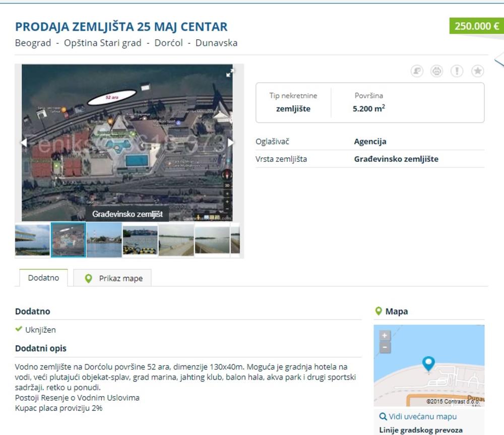Select the highlighted aerial map thumbnail
504x435 pixels.
coord(68,240)
